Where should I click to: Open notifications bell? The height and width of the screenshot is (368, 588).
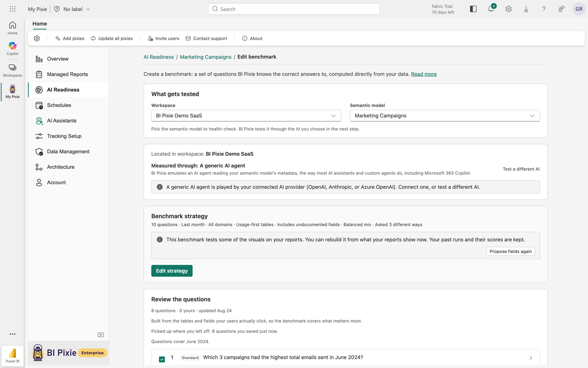coord(491,9)
